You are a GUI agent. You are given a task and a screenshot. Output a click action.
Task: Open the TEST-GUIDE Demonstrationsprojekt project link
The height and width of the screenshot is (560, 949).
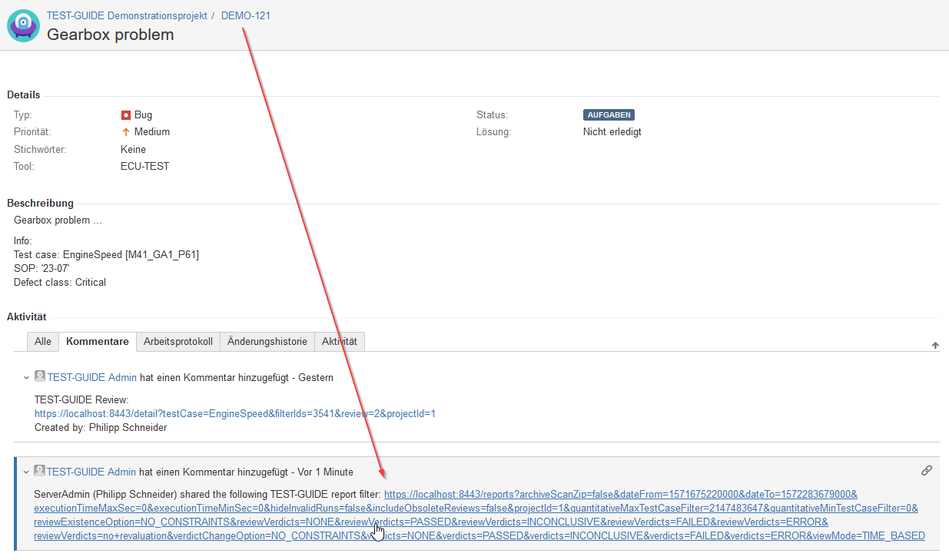pos(127,15)
